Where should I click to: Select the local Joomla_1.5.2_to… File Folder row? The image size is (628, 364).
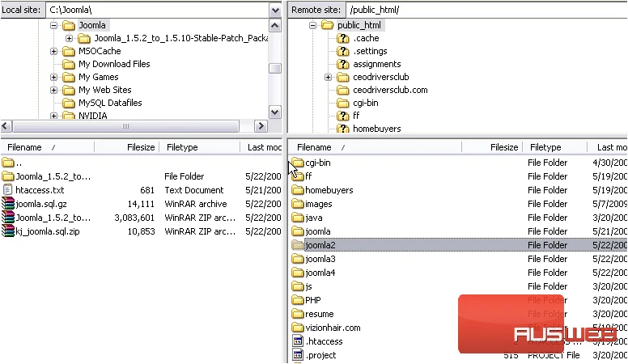(142, 176)
